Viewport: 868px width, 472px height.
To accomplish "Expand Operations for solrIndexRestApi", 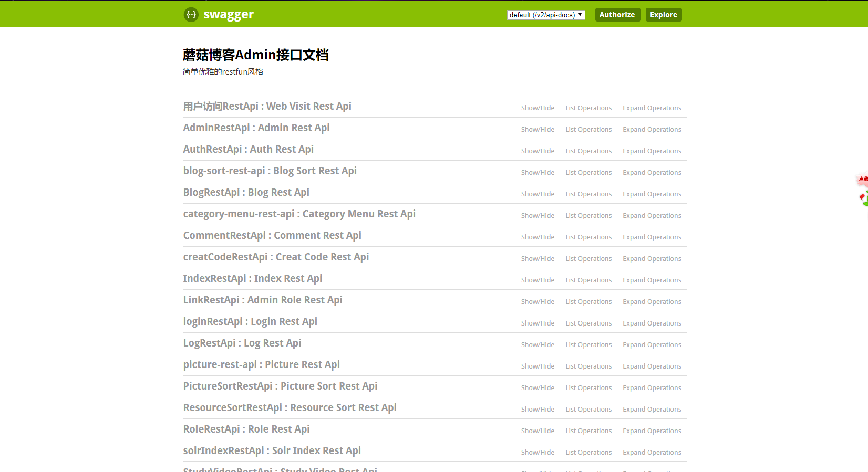I will pyautogui.click(x=652, y=453).
